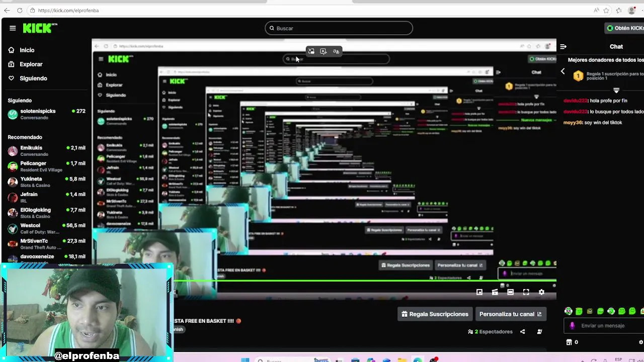This screenshot has height=362, width=644.
Task: Click the browser back arrow
Action: coord(7,10)
